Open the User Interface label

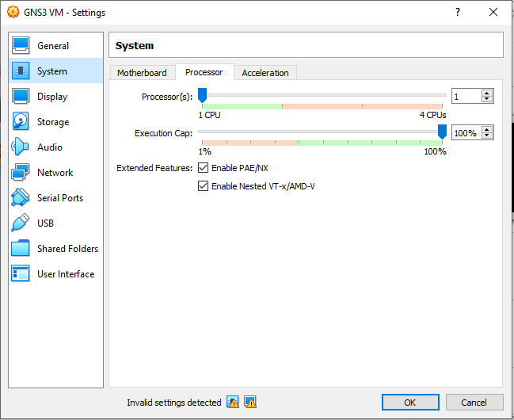click(x=66, y=273)
